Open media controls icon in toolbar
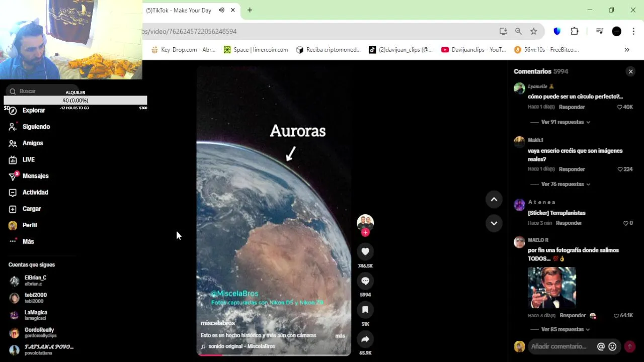This screenshot has width=644, height=362. click(599, 31)
